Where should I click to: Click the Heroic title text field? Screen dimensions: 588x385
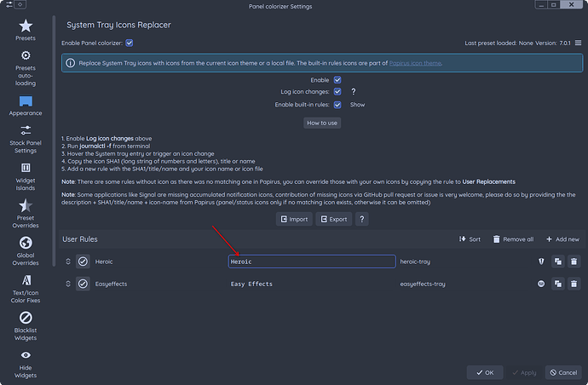[x=311, y=261]
